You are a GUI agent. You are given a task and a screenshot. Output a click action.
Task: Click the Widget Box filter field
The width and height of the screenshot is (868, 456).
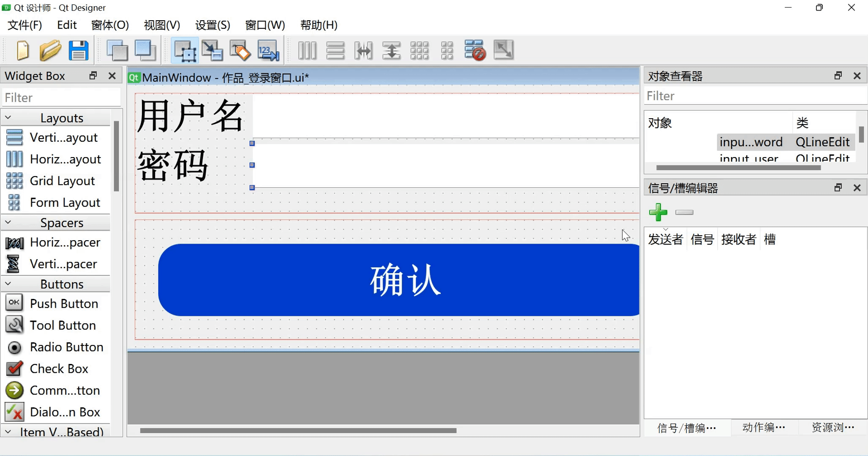[x=61, y=98]
